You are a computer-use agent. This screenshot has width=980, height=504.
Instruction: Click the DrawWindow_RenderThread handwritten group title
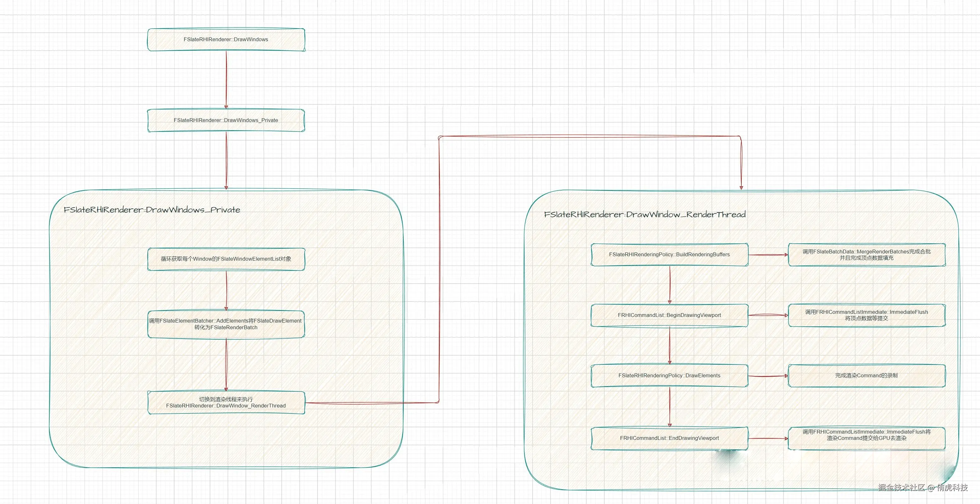click(x=645, y=214)
